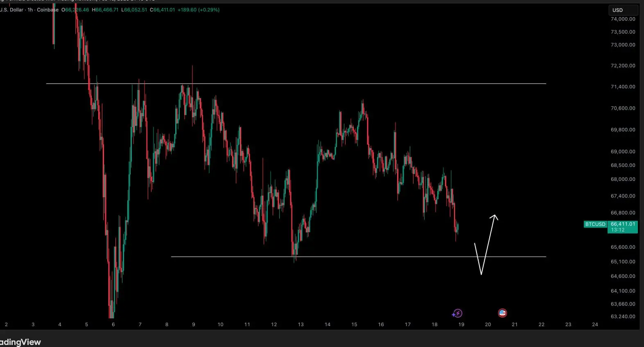644x347 pixels.
Task: Click the high value H66,466.71
Action: (105, 10)
